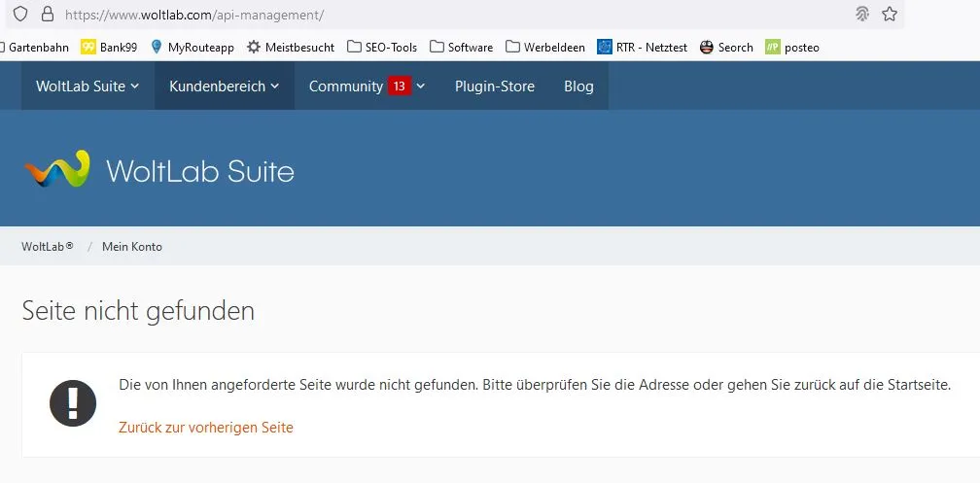Click the Seite nicht gefunden heading
The width and height of the screenshot is (980, 483).
pos(138,311)
